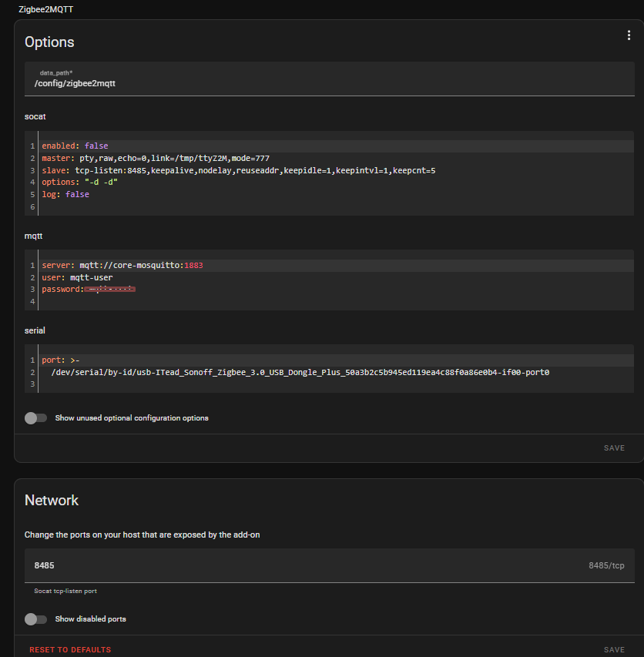This screenshot has height=657, width=644.
Task: Edit the 8485 Socat tcp-listen port field
Action: coord(330,565)
